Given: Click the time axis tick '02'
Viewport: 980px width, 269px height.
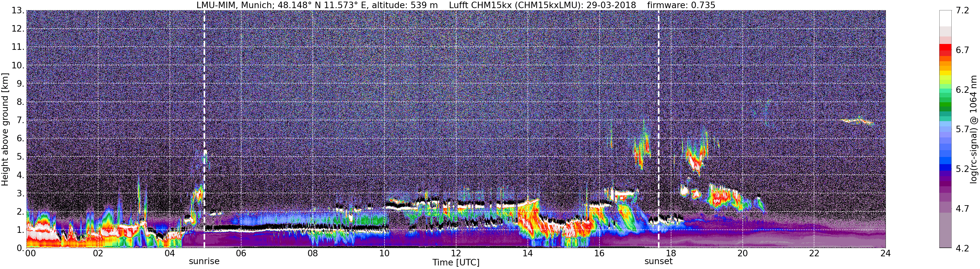Looking at the screenshot, I should pyautogui.click(x=98, y=253).
